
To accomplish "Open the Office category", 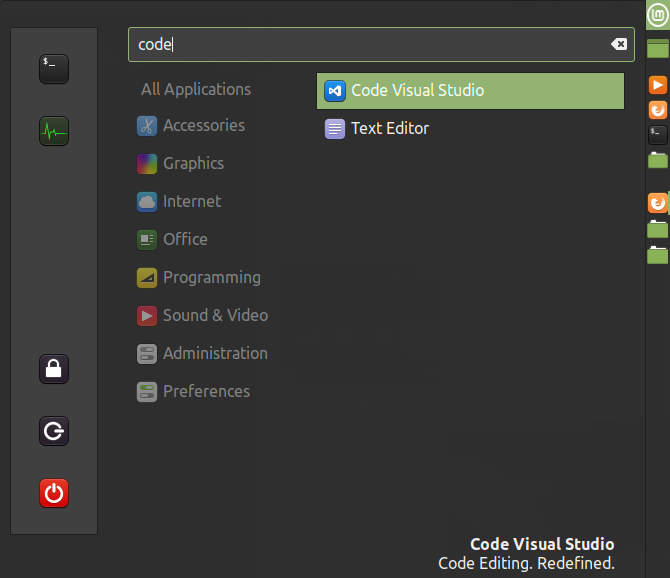I will pyautogui.click(x=172, y=240).
